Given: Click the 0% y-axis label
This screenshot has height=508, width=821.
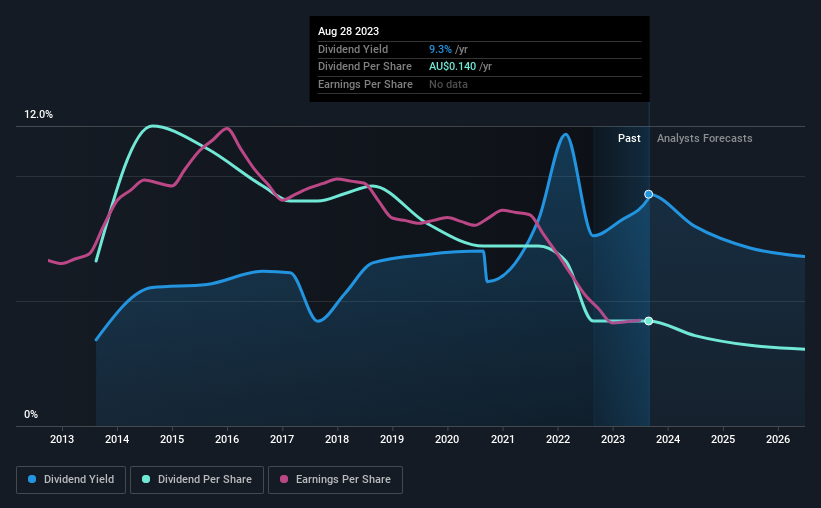Looking at the screenshot, I should tap(31, 414).
